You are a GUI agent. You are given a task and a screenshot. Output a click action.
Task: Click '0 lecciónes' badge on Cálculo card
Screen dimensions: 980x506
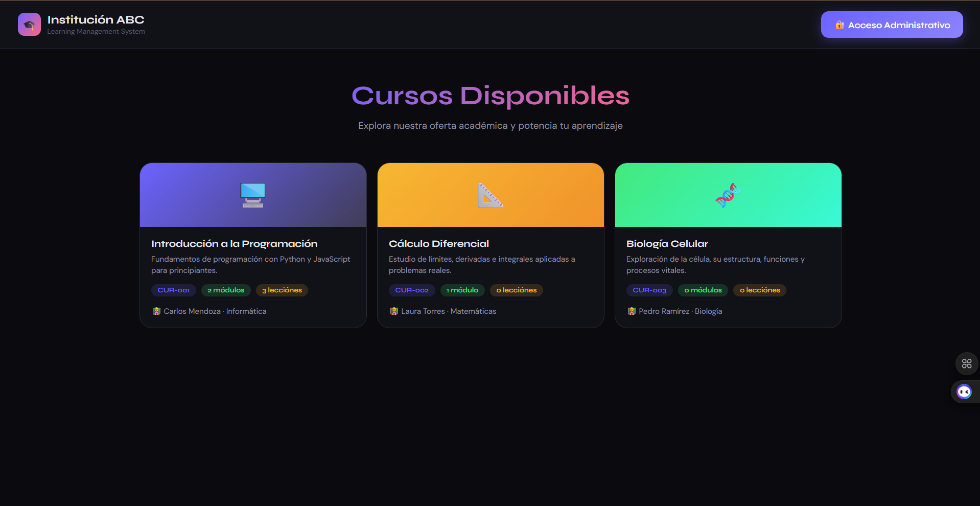[517, 290]
